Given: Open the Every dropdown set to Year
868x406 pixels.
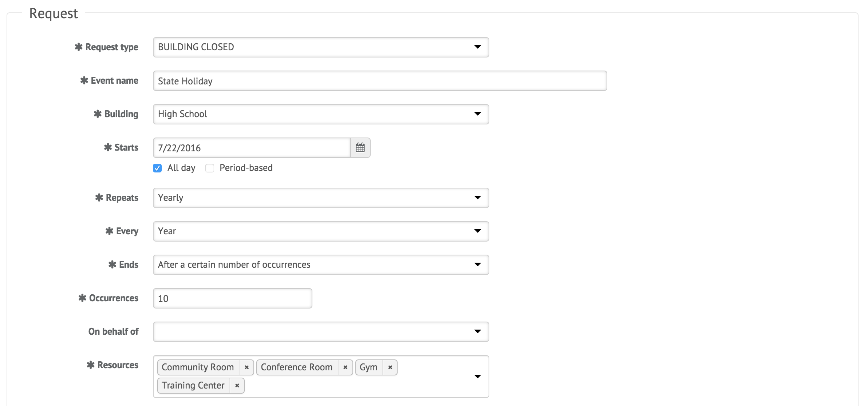Looking at the screenshot, I should (321, 231).
